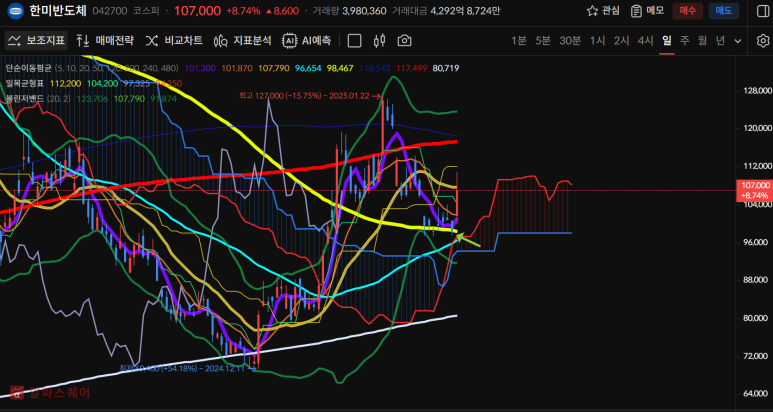Click moving average value 96,654
Screen dimensions: 773x412
pos(306,68)
